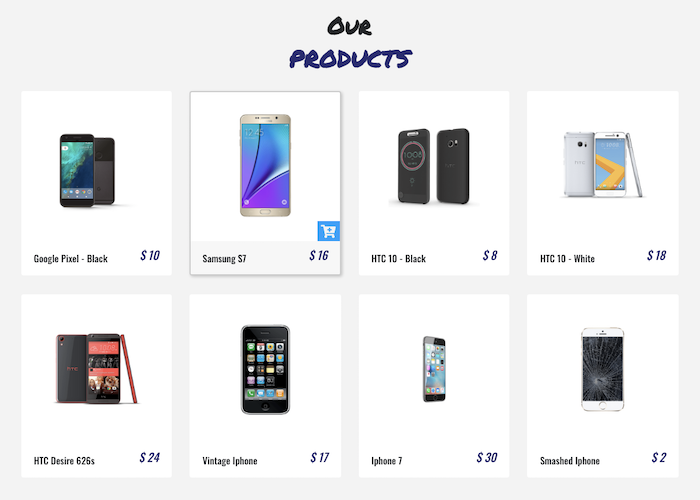Viewport: 700px width, 500px height.
Task: Choose the "Iphone 7" product label
Action: [387, 461]
